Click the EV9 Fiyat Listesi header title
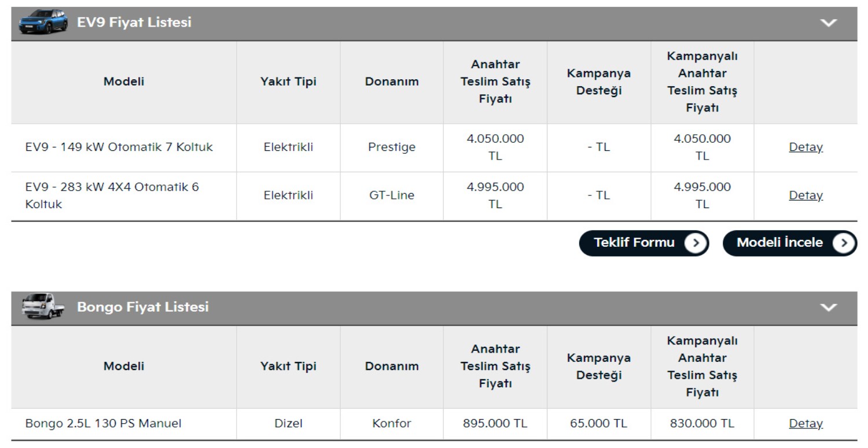Image resolution: width=868 pixels, height=448 pixels. 134,23
